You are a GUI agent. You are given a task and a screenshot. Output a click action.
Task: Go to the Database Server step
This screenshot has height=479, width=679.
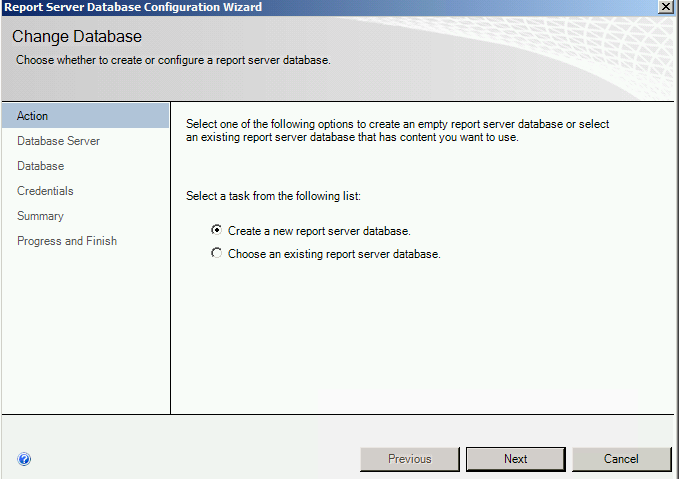click(x=58, y=141)
